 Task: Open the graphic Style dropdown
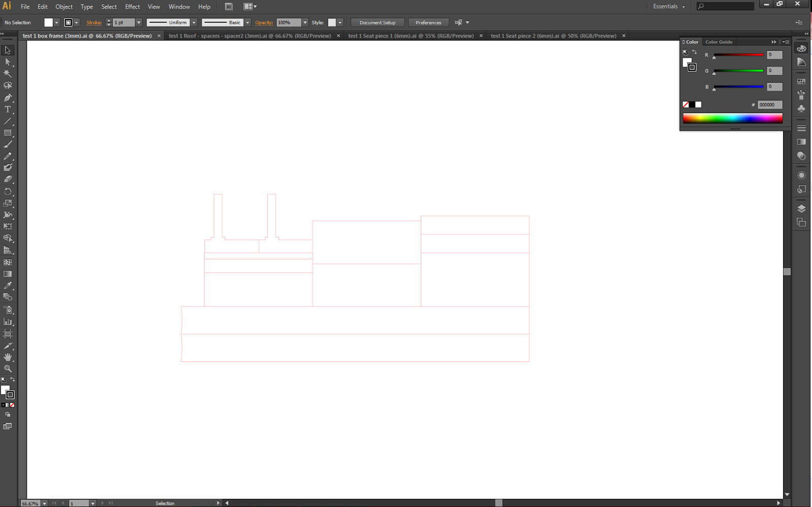tap(340, 22)
